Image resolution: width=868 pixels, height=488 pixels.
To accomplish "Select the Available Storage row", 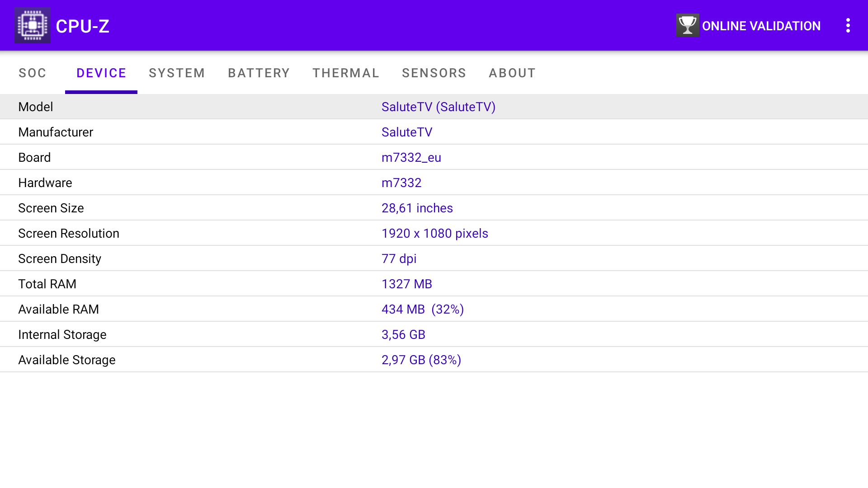I will (434, 360).
